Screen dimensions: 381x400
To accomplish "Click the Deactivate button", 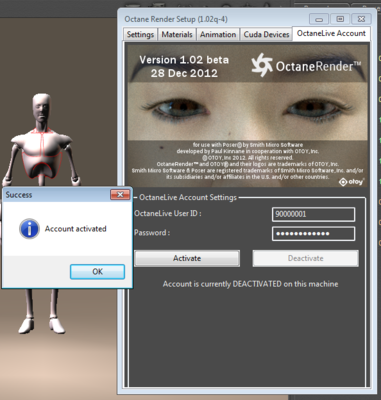I will [x=305, y=258].
